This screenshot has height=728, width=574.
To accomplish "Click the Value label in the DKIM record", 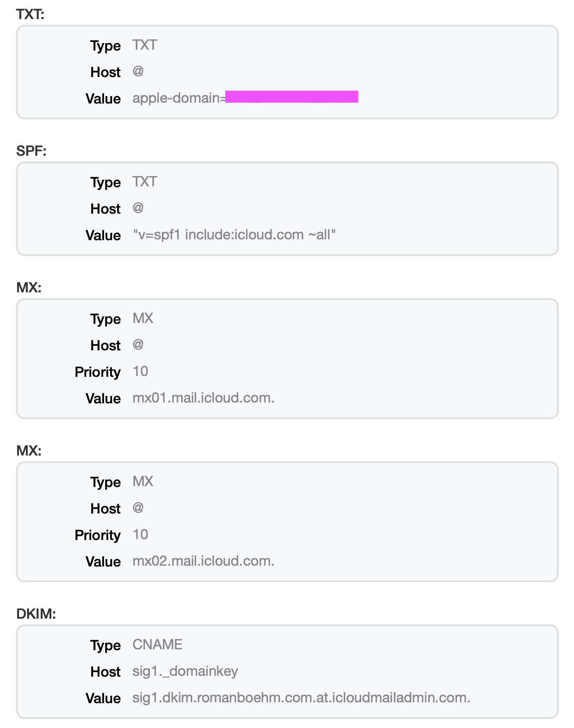I will (103, 698).
